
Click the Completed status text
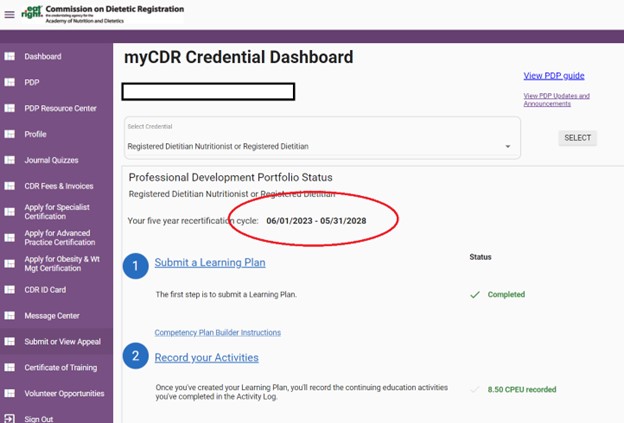tap(506, 294)
